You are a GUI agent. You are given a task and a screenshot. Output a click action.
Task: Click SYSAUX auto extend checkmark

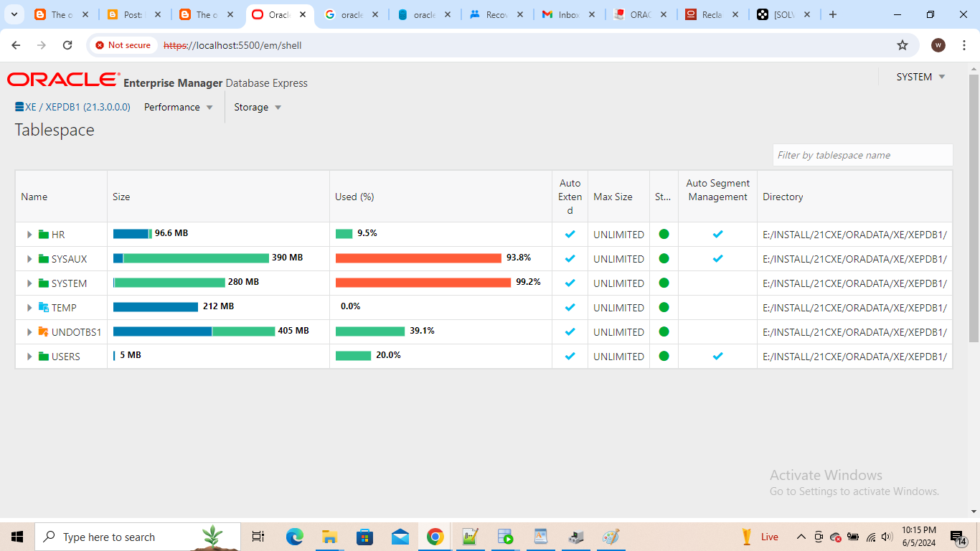pyautogui.click(x=570, y=258)
